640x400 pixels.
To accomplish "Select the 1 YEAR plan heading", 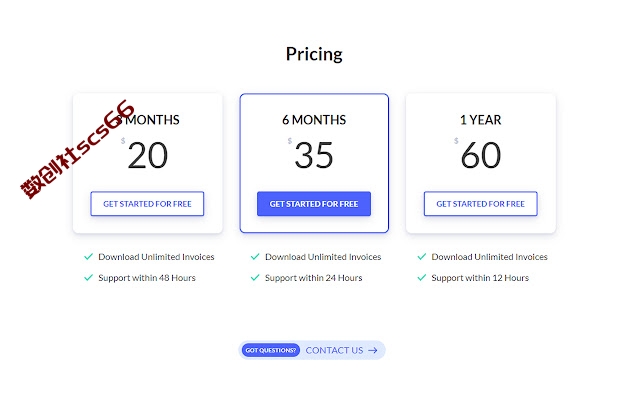I will coord(480,120).
